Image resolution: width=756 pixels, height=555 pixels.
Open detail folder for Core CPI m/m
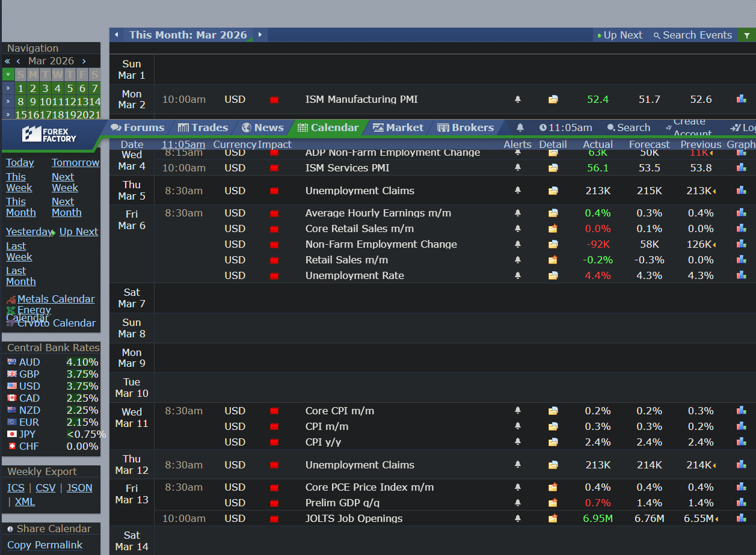[x=553, y=411]
